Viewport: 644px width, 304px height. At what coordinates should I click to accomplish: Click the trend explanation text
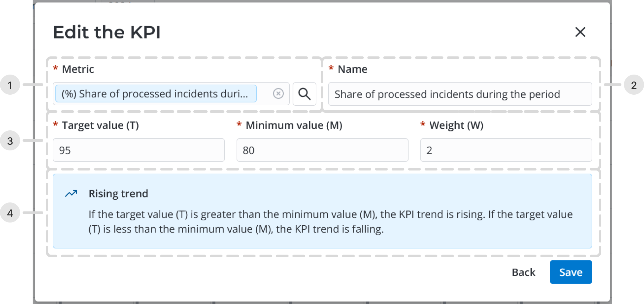coord(330,222)
